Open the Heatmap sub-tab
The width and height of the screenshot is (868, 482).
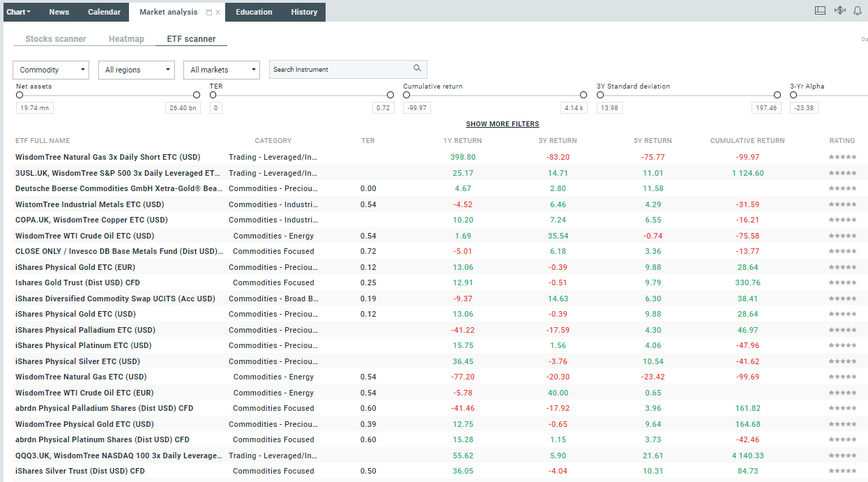(x=126, y=39)
